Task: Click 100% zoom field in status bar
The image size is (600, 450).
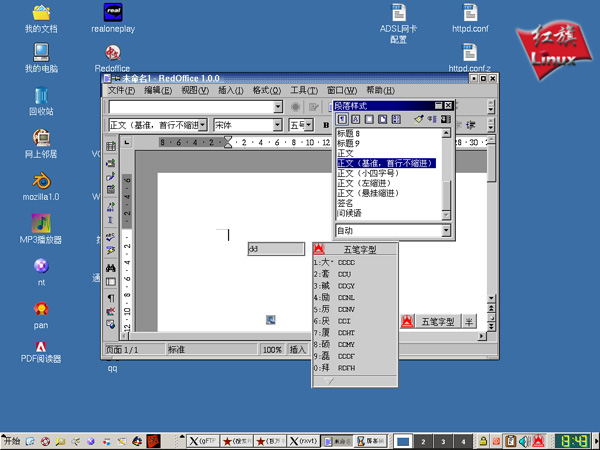Action: (272, 349)
